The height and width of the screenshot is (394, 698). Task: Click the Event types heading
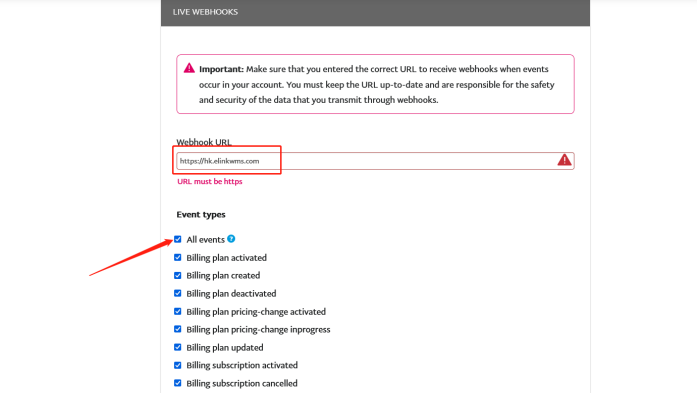pos(201,215)
